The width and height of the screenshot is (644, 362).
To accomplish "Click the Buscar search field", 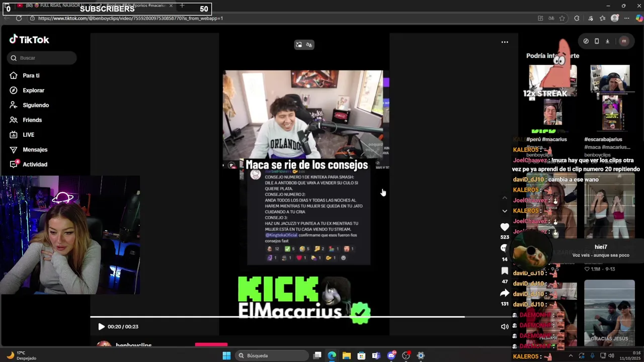I will pos(42,58).
